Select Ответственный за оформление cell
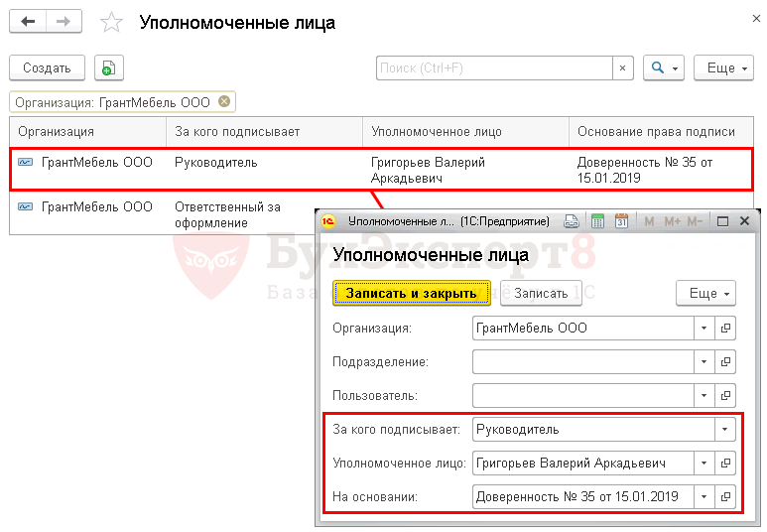The height and width of the screenshot is (532, 767). pyautogui.click(x=227, y=214)
